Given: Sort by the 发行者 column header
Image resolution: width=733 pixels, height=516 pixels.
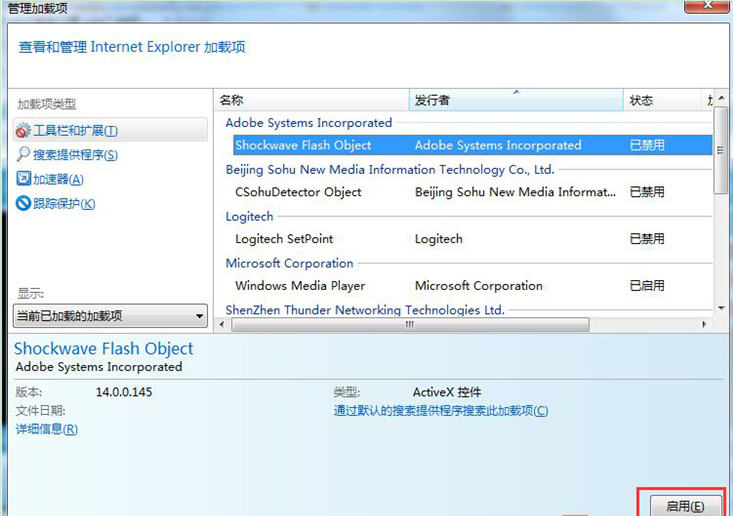Looking at the screenshot, I should click(515, 100).
